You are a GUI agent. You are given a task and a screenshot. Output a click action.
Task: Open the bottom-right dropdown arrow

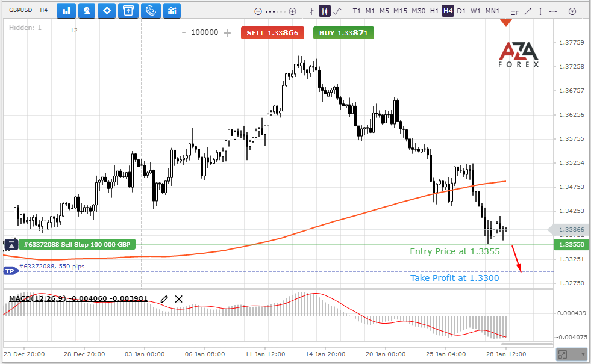click(583, 354)
